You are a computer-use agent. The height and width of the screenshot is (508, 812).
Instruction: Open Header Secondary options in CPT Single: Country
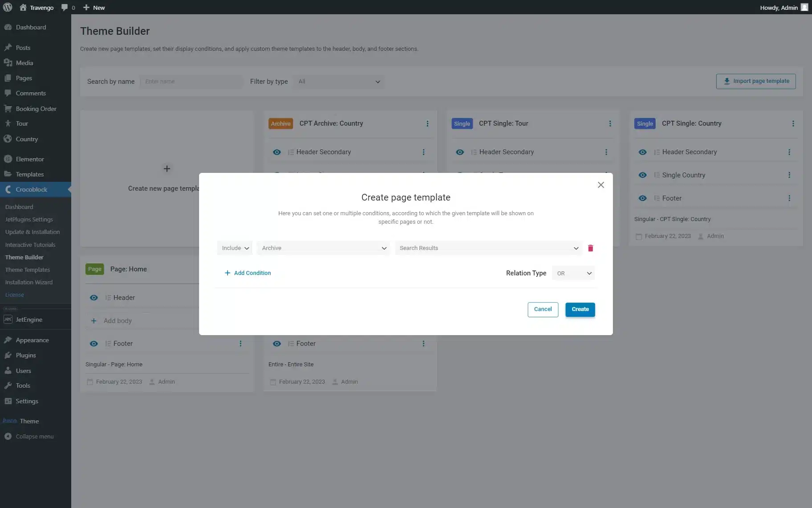(x=789, y=152)
